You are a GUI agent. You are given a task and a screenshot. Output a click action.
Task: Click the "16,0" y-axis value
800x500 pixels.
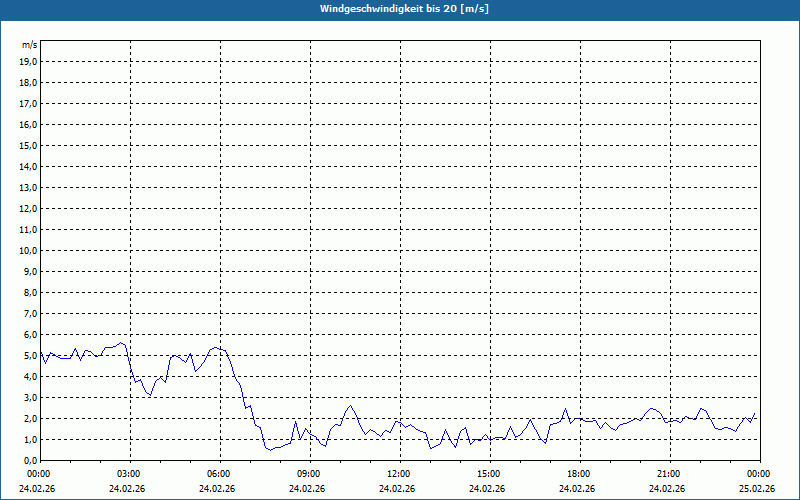28,124
